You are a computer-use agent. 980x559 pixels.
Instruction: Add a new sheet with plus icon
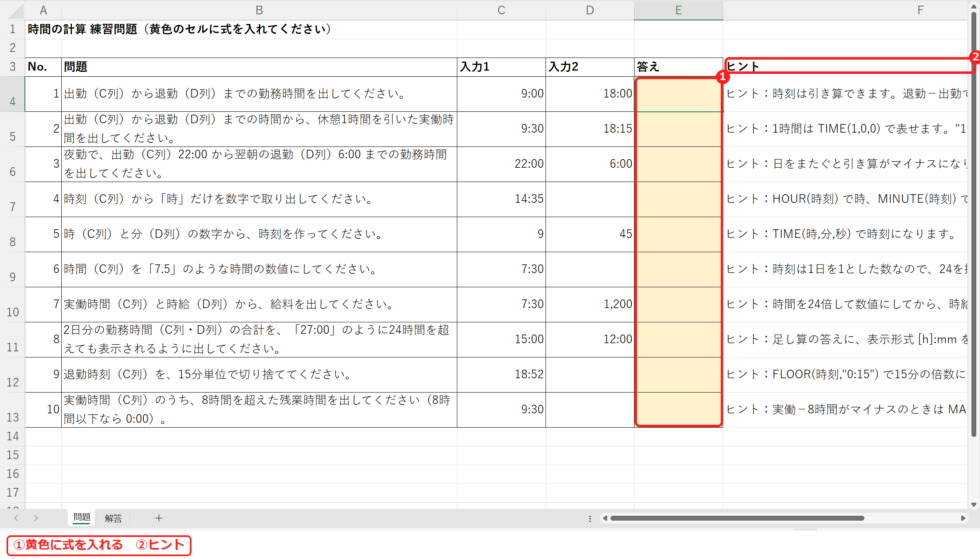pos(159,518)
